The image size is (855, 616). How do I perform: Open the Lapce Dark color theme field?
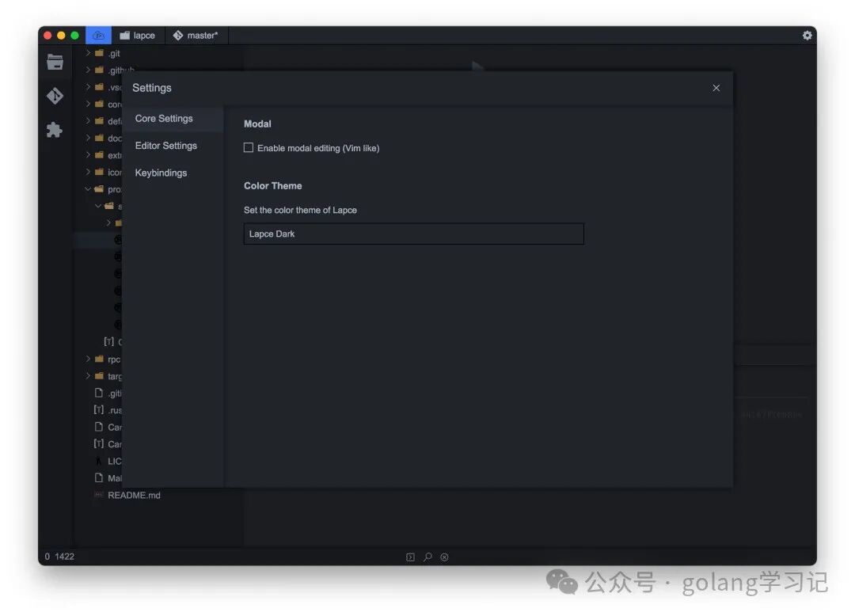pyautogui.click(x=414, y=234)
